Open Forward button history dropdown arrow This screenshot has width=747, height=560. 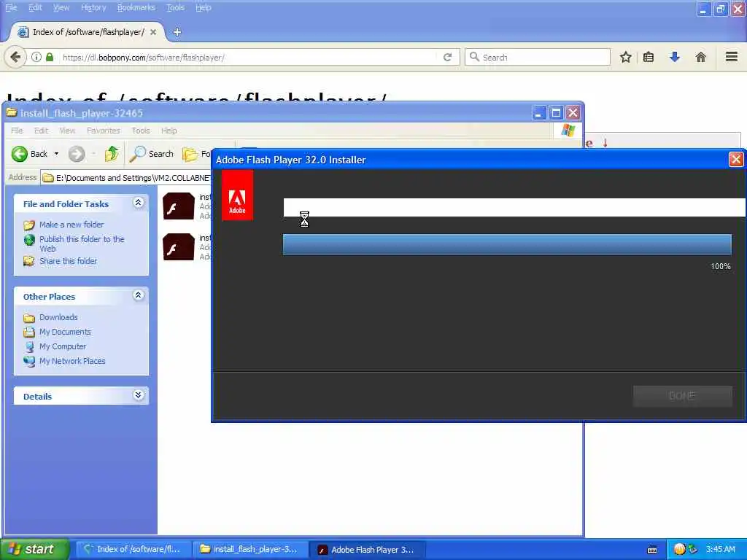click(x=93, y=154)
